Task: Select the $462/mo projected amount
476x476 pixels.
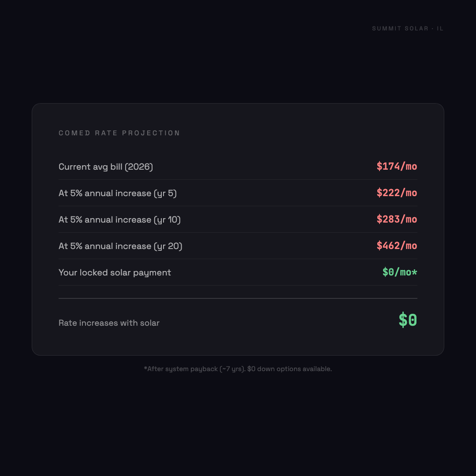Action: [x=397, y=246]
